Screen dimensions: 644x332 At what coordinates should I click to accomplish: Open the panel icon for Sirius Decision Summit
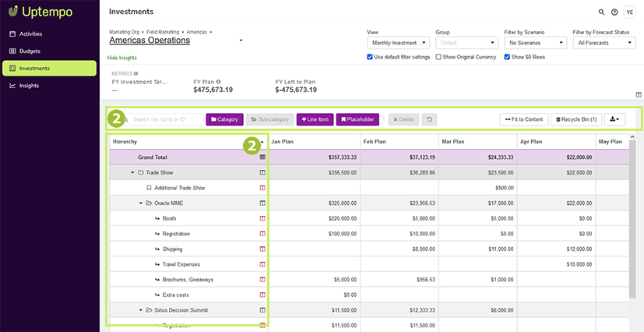tap(263, 310)
